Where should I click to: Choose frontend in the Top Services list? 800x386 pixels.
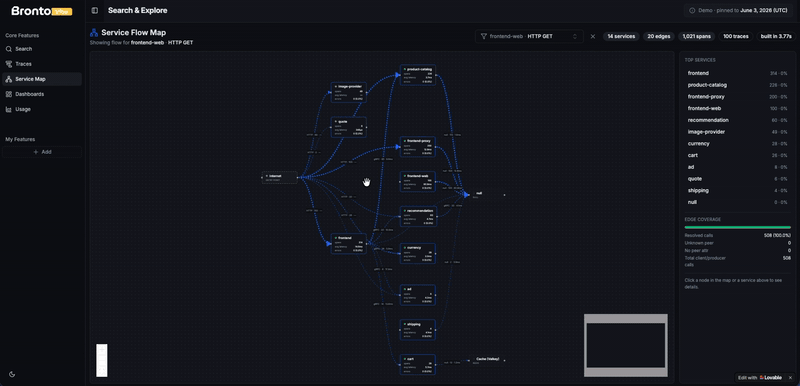[x=737, y=73]
